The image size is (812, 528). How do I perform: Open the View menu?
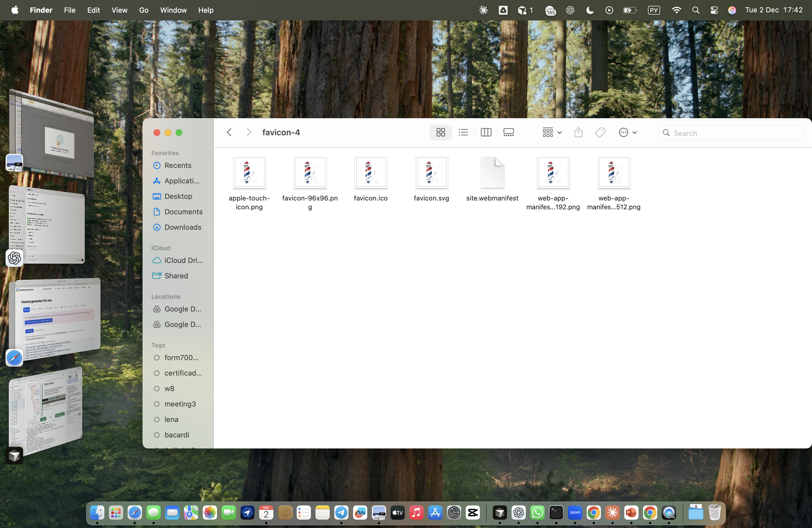[x=119, y=10]
